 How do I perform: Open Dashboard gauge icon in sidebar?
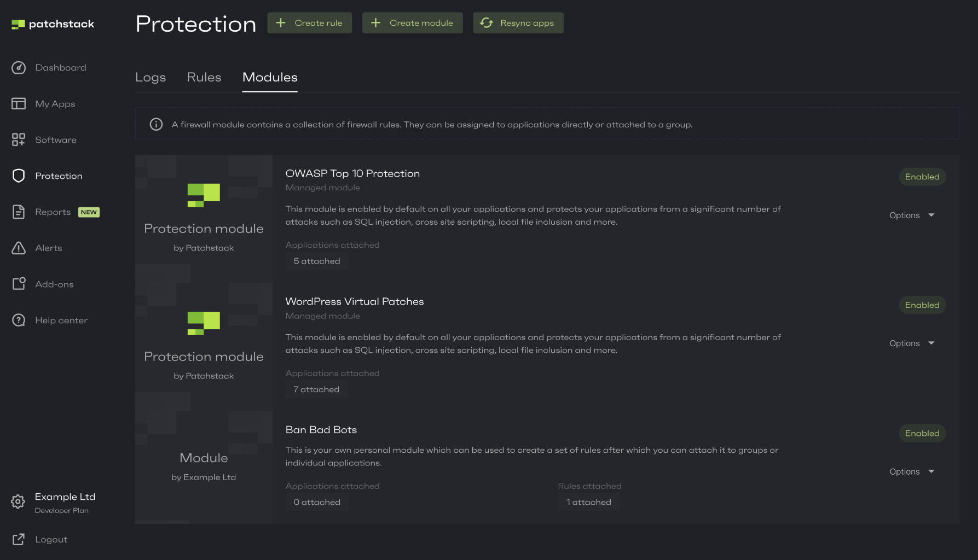[x=19, y=68]
